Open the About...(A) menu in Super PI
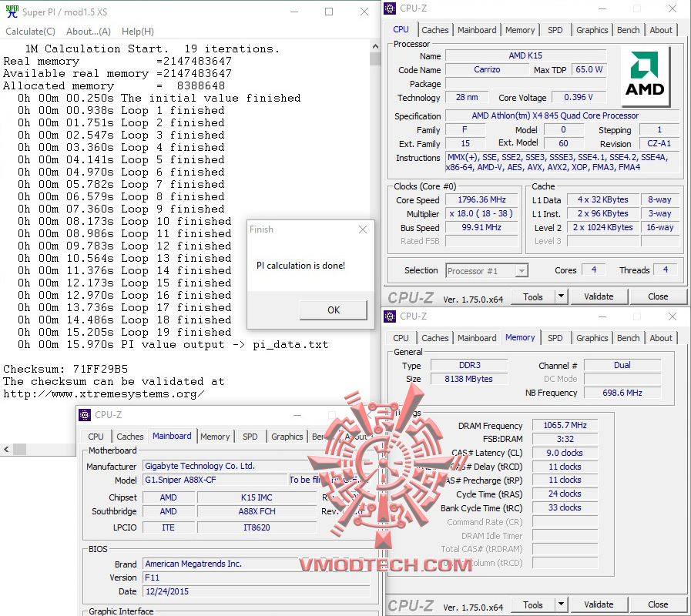 point(88,32)
